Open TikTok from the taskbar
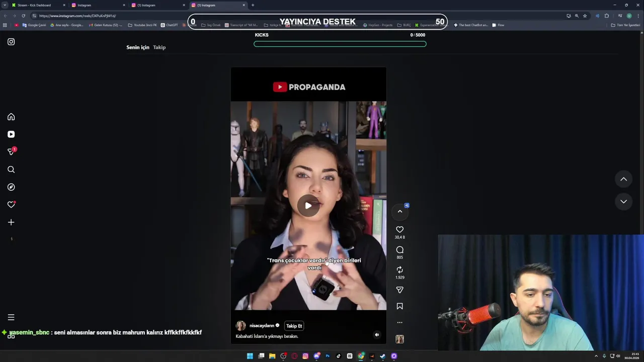The width and height of the screenshot is (644, 362). click(339, 356)
